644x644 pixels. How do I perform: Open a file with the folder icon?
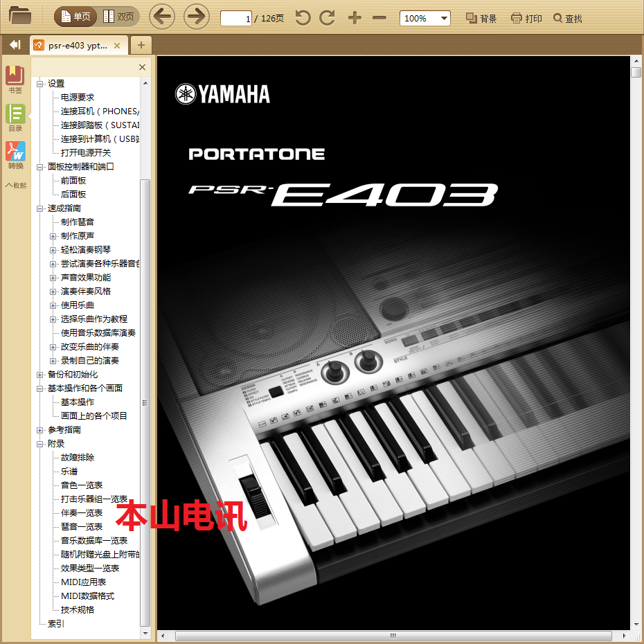pyautogui.click(x=20, y=17)
